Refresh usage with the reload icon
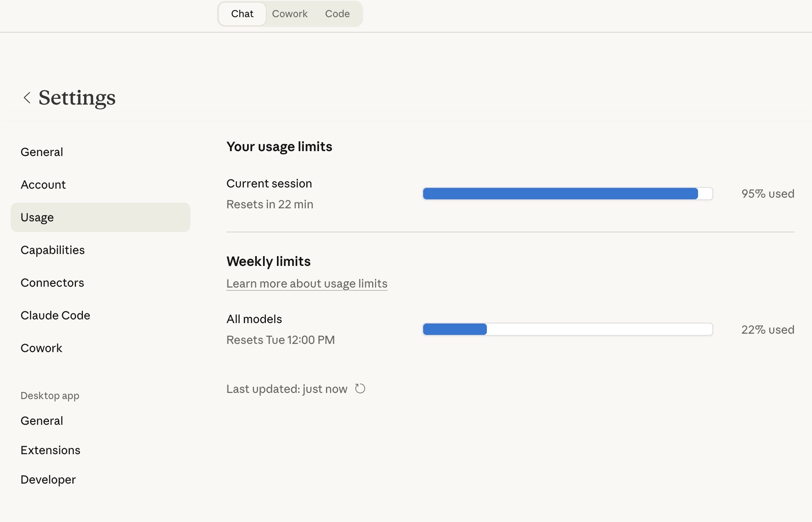Image resolution: width=812 pixels, height=522 pixels. pyautogui.click(x=360, y=388)
